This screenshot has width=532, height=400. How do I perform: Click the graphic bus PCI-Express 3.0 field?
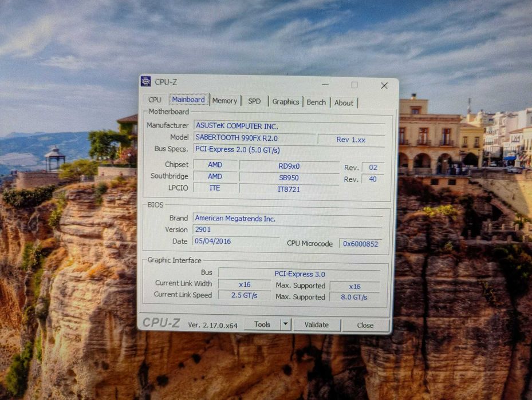point(300,274)
